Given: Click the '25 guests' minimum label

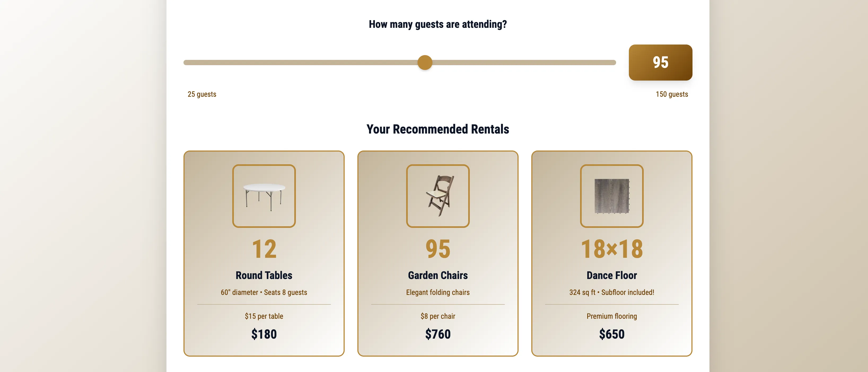Looking at the screenshot, I should click(x=202, y=94).
